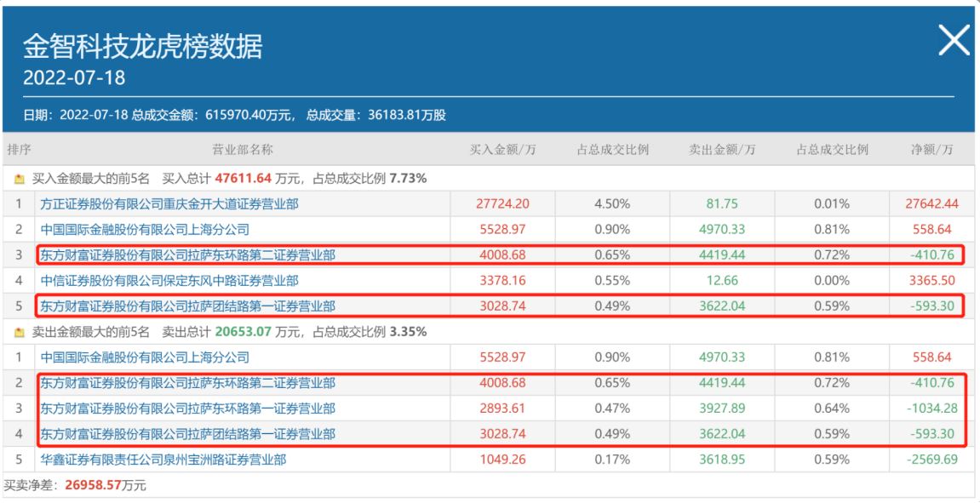
Task: Click the 3.35% sell total ratio
Action: (408, 333)
